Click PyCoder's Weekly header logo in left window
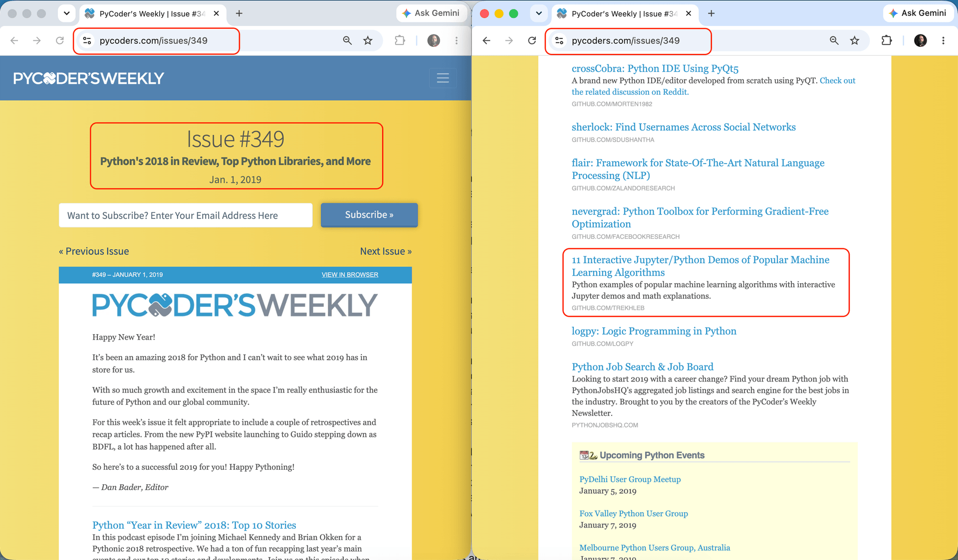The image size is (958, 560). [88, 78]
